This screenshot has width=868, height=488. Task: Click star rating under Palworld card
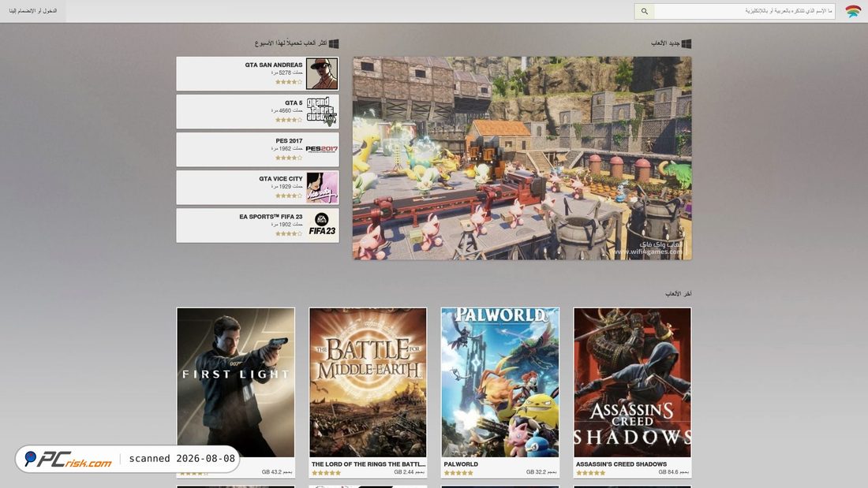[x=458, y=473]
